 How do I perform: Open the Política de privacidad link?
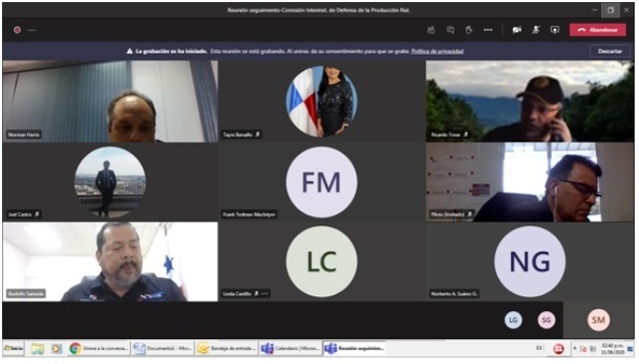click(x=437, y=51)
